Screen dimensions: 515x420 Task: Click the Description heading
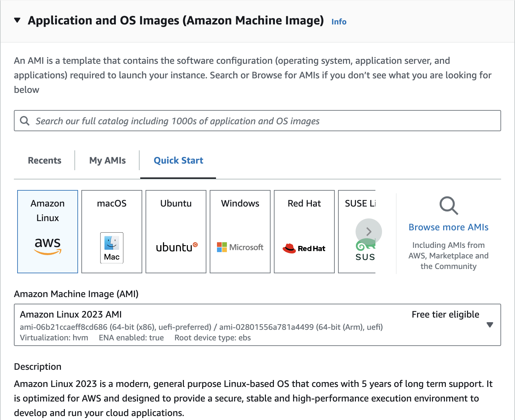[x=38, y=367]
